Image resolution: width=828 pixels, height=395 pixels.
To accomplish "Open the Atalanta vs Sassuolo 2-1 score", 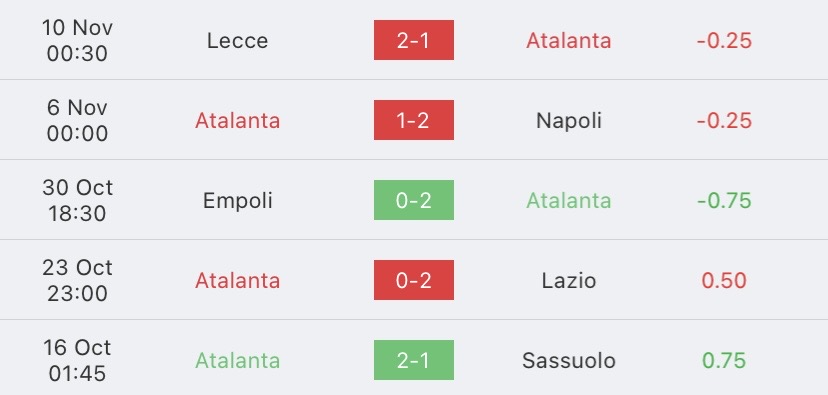I will coord(413,360).
